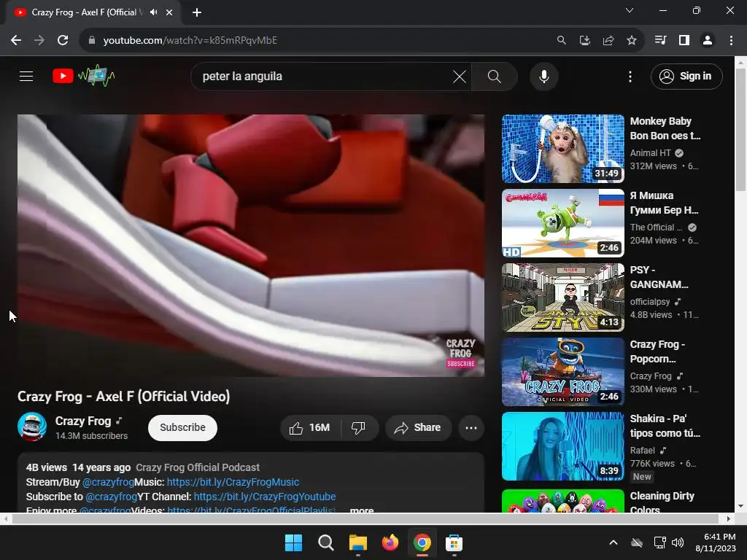
Task: Show hidden tray icons chevron
Action: click(614, 542)
